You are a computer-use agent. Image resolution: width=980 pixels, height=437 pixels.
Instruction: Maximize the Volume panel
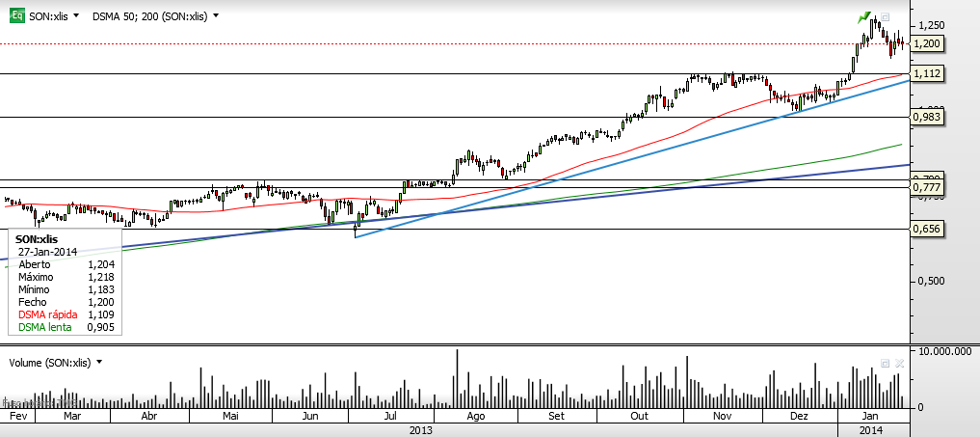[x=886, y=363]
